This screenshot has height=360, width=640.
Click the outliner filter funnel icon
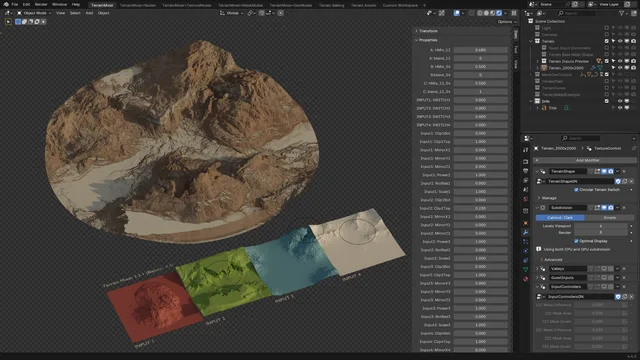coord(622,13)
